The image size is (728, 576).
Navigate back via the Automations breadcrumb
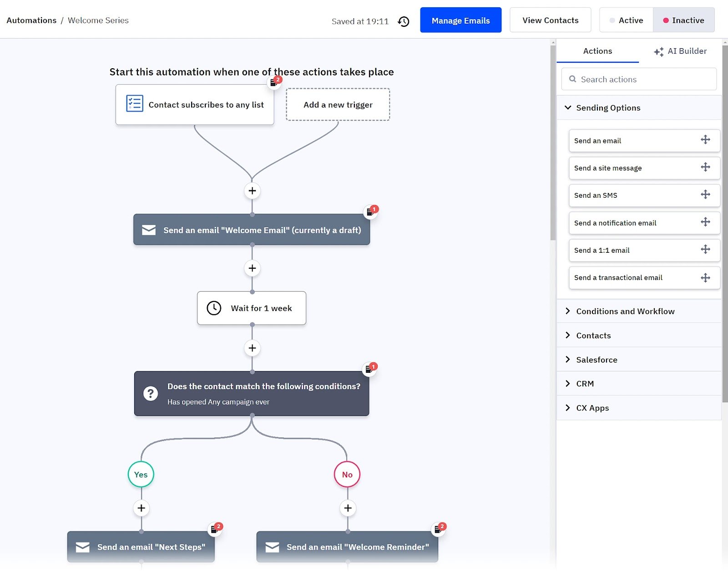[x=31, y=20]
